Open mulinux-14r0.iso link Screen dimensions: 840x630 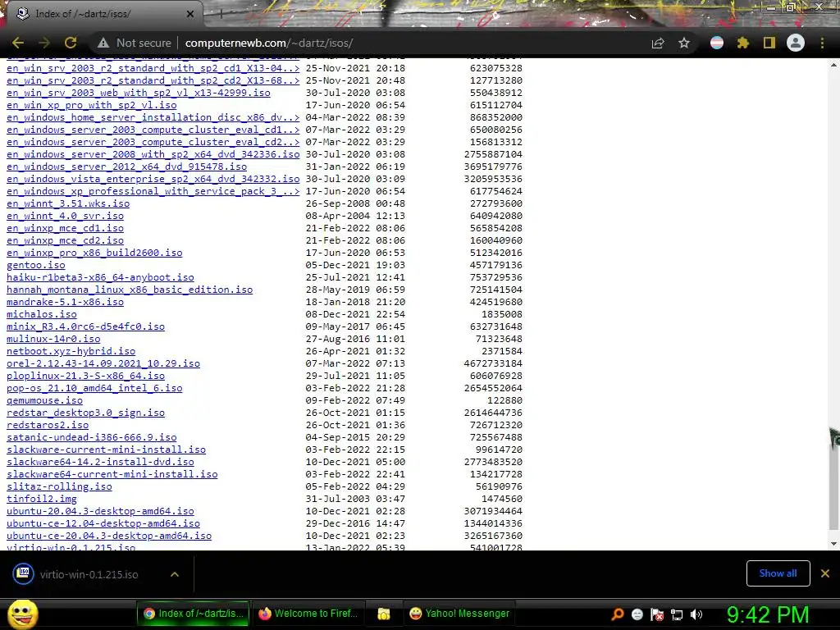53,339
